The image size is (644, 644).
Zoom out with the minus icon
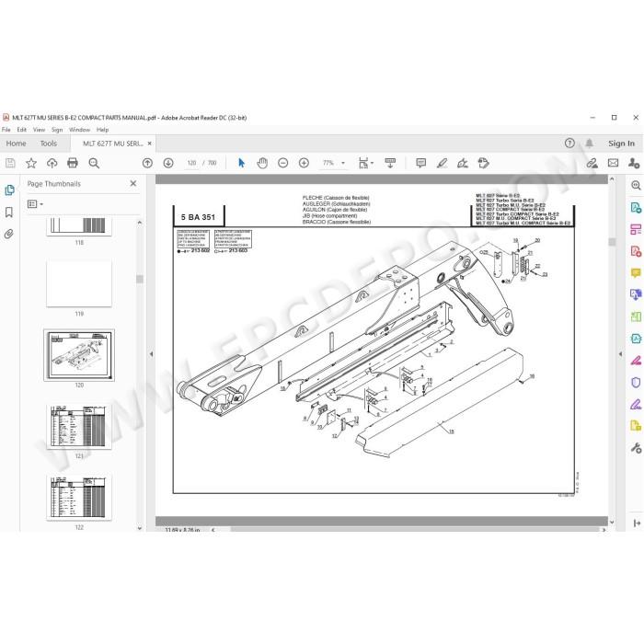[x=283, y=163]
